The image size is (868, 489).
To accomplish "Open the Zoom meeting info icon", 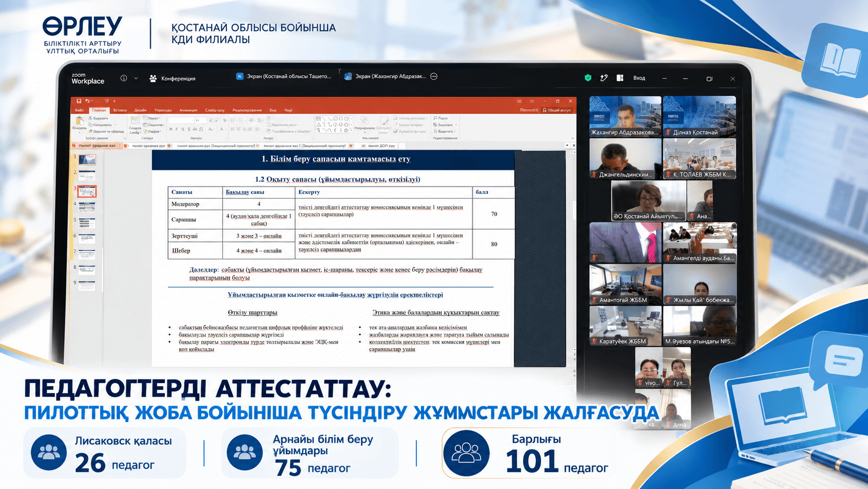I will [x=124, y=78].
